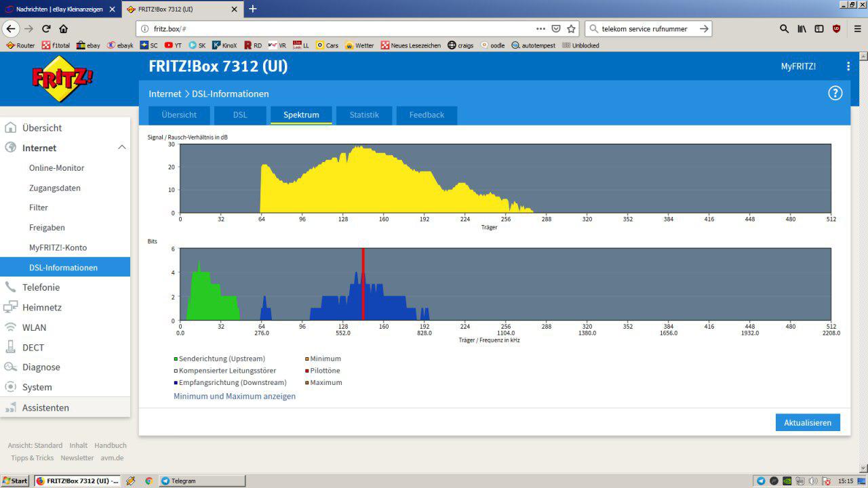Viewport: 868px width, 488px height.
Task: Click the FRITZ! logo
Action: [x=62, y=79]
